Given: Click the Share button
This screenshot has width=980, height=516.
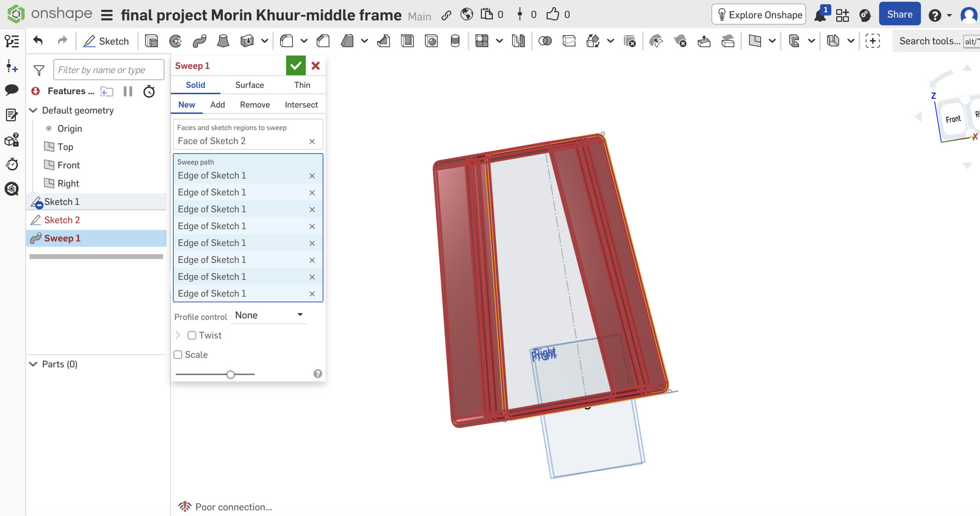Looking at the screenshot, I should point(899,15).
